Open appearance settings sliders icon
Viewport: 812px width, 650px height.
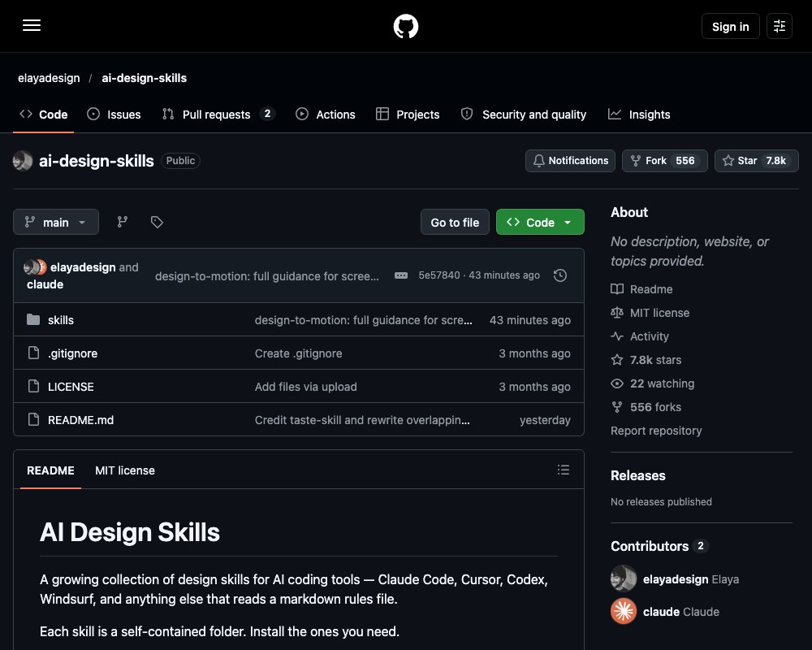(x=779, y=26)
